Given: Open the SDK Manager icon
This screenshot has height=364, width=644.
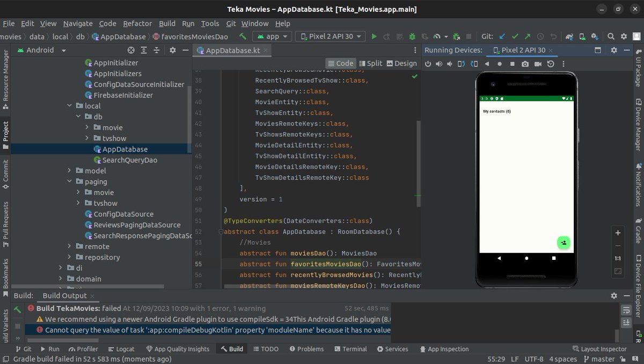Looking at the screenshot, I should pos(595,37).
